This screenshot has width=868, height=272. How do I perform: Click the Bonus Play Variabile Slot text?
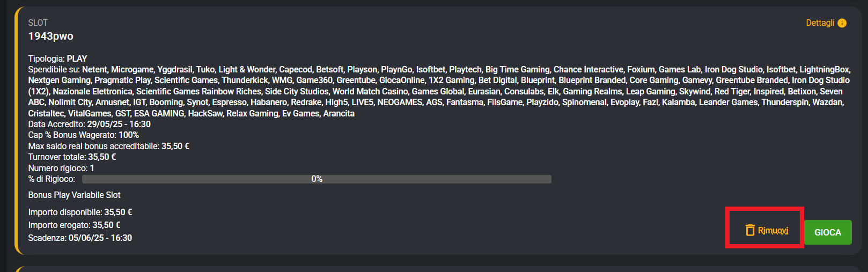coord(75,195)
